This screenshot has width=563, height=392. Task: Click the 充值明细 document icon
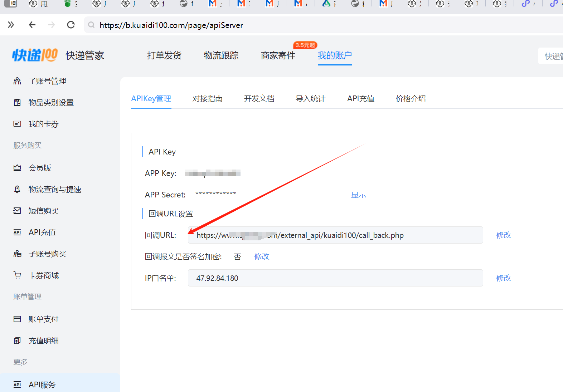tap(17, 340)
